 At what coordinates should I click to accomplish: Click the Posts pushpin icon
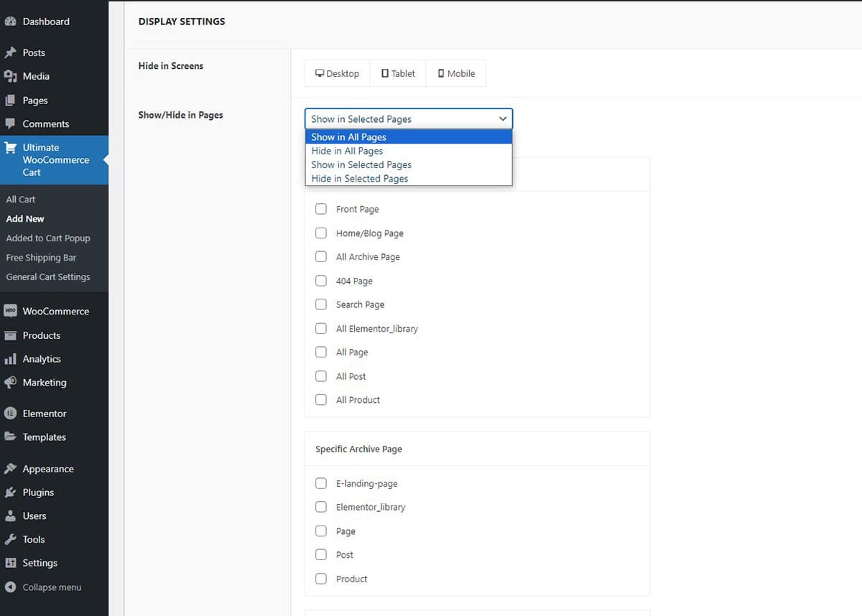click(10, 52)
